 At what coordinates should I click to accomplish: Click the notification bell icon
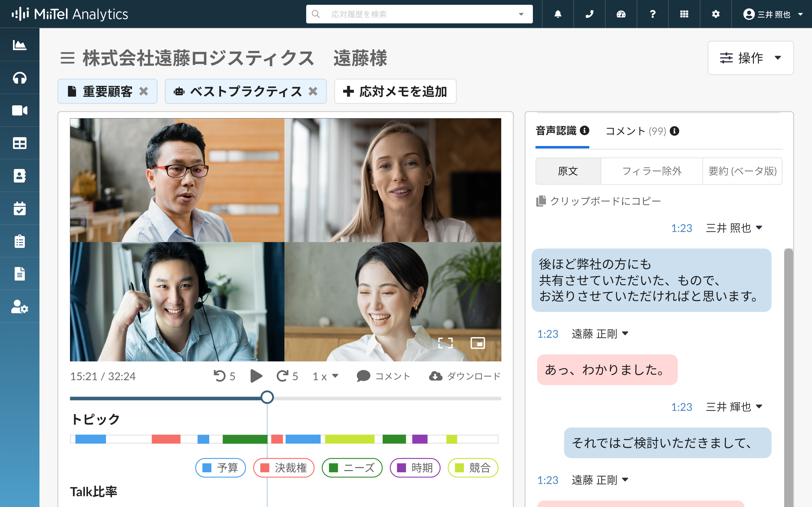click(x=558, y=14)
